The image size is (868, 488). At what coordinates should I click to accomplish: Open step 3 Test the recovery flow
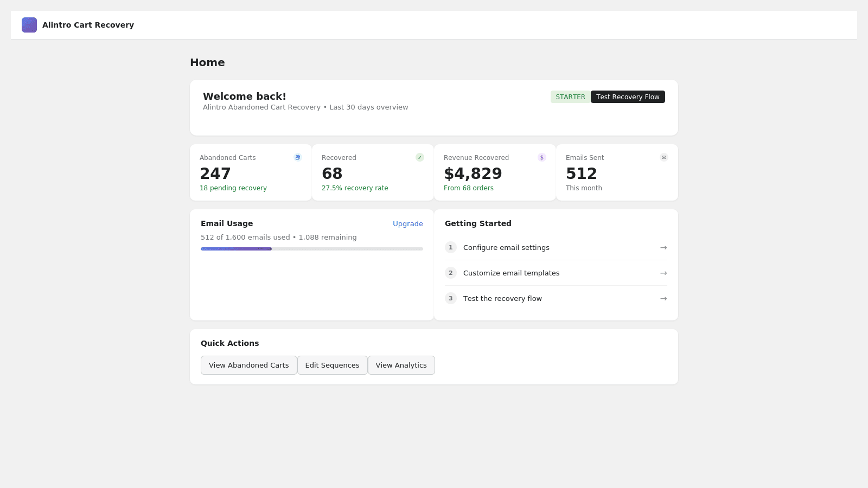coord(502,299)
